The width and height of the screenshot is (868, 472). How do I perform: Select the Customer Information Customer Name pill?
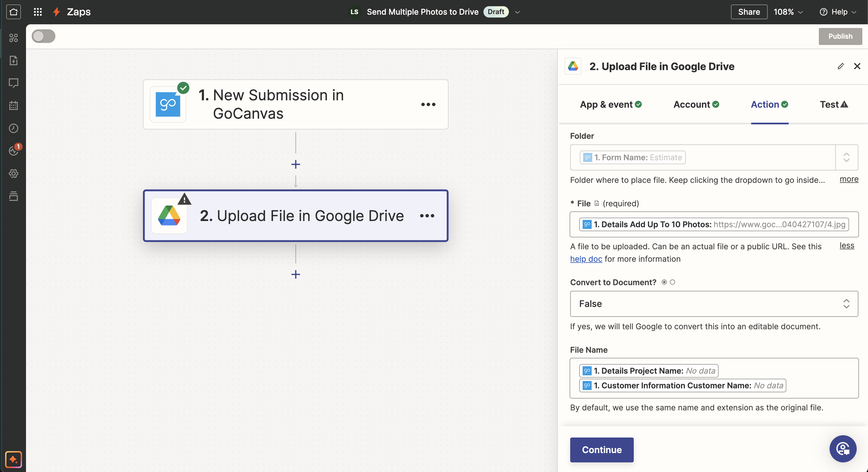[683, 385]
